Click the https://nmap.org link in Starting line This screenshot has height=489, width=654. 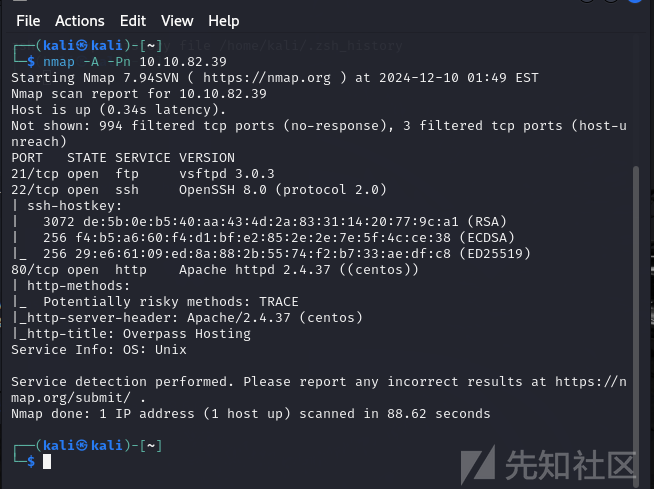[267, 78]
